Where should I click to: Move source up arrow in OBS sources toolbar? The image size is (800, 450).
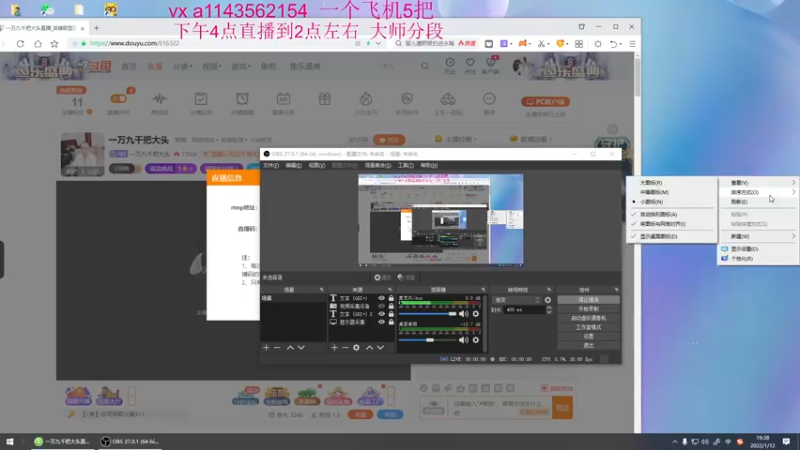369,347
